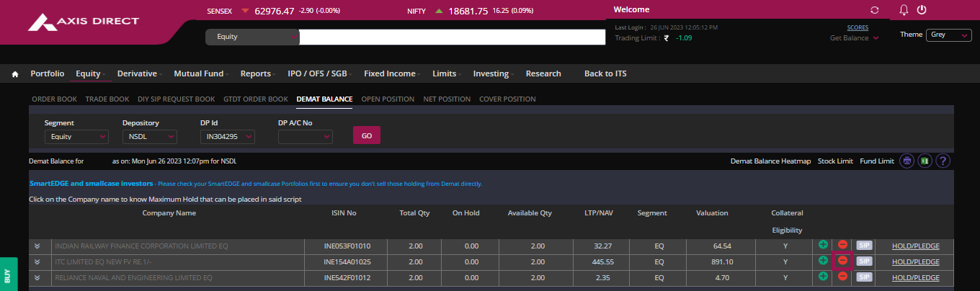Viewport: 980px width, 291px height.
Task: Click the search input field beside Equity
Action: (452, 37)
